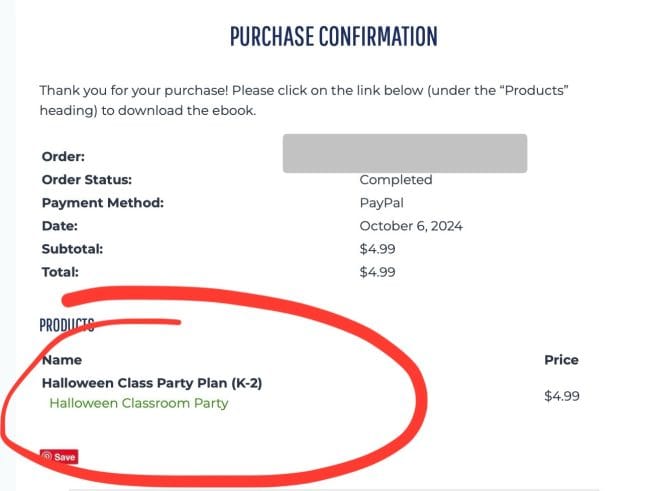
Task: Click the $4.99 amount in the Subtotal row
Action: 377,249
